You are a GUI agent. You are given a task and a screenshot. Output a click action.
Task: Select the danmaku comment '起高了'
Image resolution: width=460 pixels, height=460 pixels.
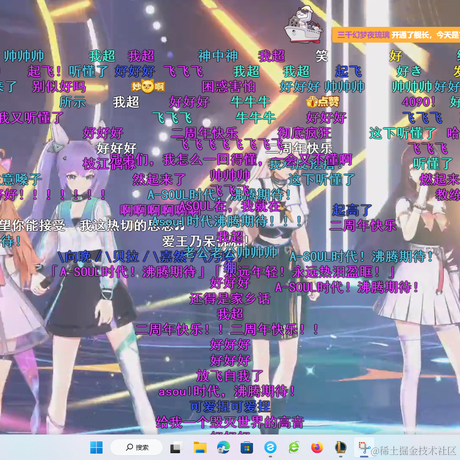[x=352, y=210]
